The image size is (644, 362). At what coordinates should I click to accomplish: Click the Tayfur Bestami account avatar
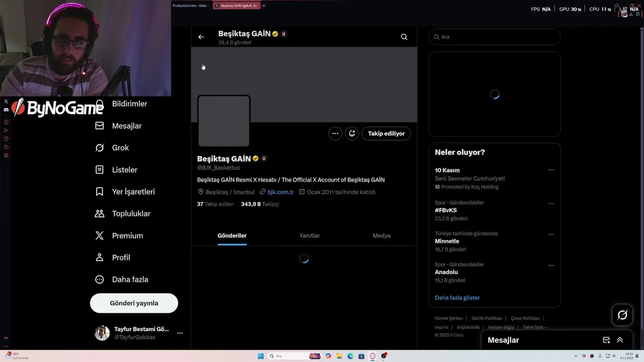[x=102, y=333]
